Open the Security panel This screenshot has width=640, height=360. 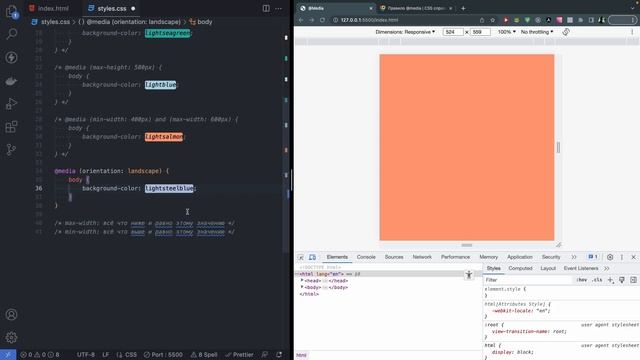(x=551, y=257)
